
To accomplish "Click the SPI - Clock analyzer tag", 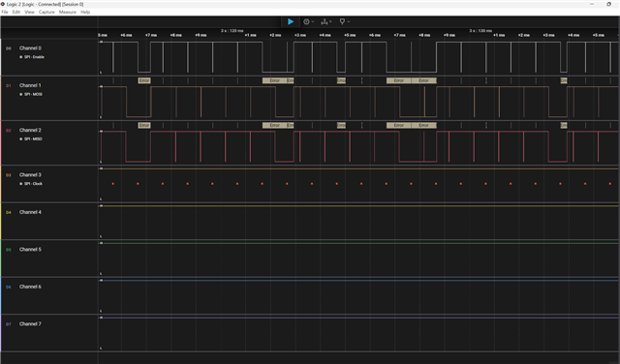I will pyautogui.click(x=31, y=184).
